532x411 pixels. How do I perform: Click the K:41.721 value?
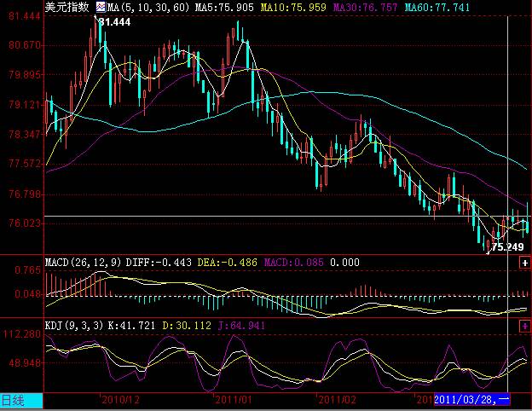[131, 326]
